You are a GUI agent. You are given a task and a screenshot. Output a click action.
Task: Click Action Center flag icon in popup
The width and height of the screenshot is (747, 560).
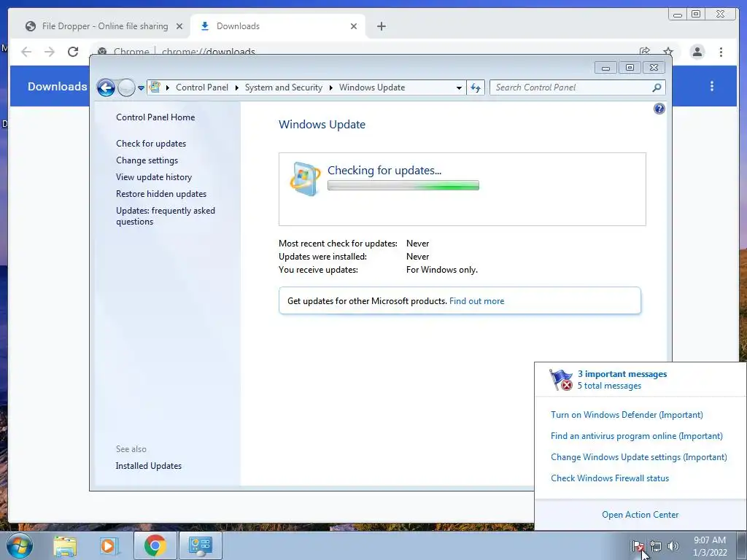[x=561, y=379]
